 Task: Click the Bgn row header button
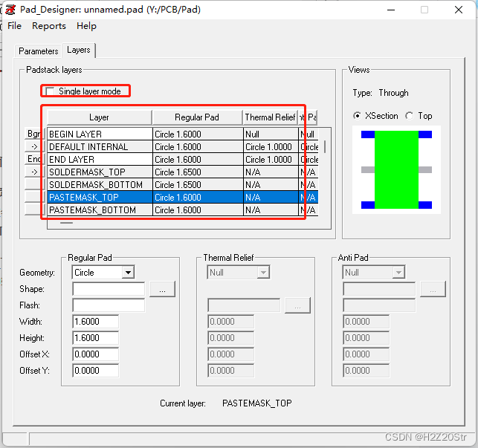click(x=34, y=134)
